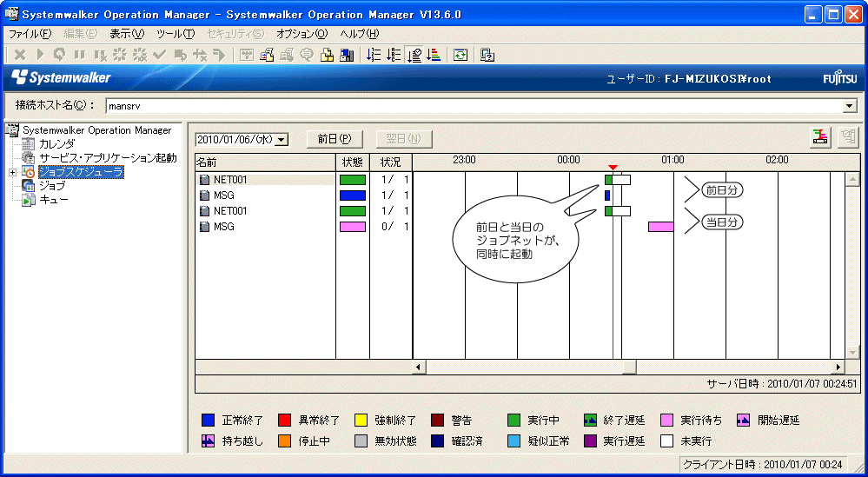Click the greyed start play arrow toolbar icon
The width and height of the screenshot is (868, 477).
[x=40, y=54]
